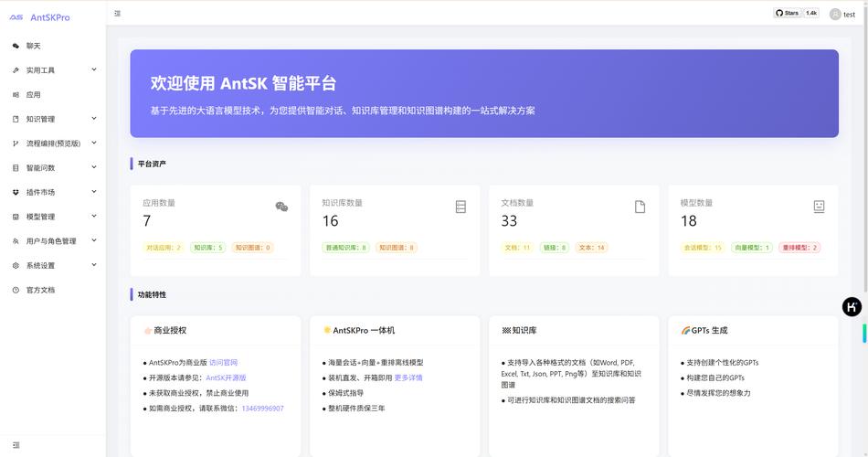Screen dimensions: 868x457
Task: Expand the 知识管理 menu section
Action: [x=53, y=119]
